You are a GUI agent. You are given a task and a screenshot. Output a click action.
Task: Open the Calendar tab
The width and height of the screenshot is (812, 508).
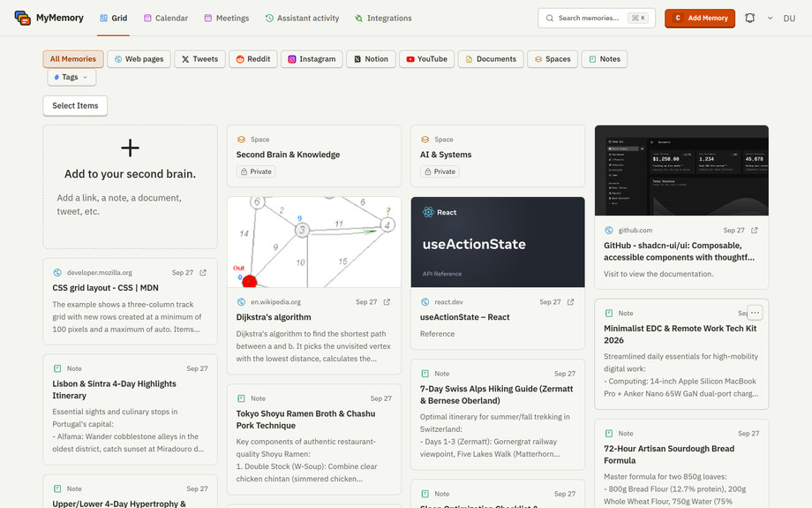[x=166, y=19]
